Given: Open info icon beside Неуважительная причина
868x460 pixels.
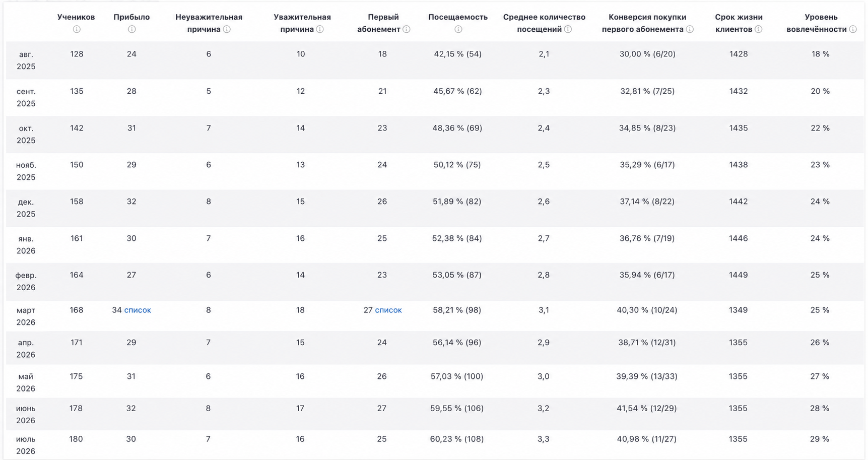Looking at the screenshot, I should click(x=227, y=29).
